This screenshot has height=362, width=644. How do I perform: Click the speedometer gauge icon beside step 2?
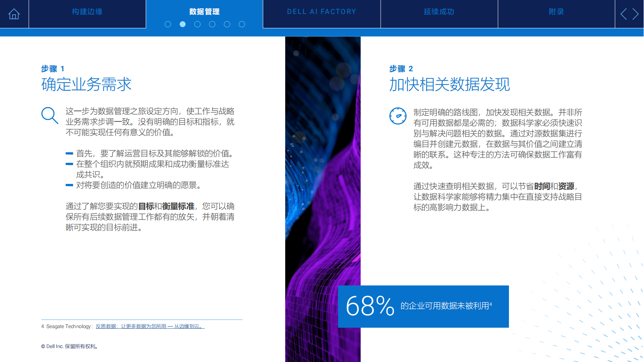[398, 116]
